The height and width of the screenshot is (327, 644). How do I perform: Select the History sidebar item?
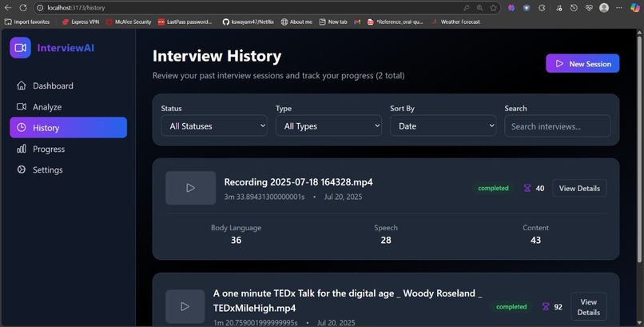point(68,128)
